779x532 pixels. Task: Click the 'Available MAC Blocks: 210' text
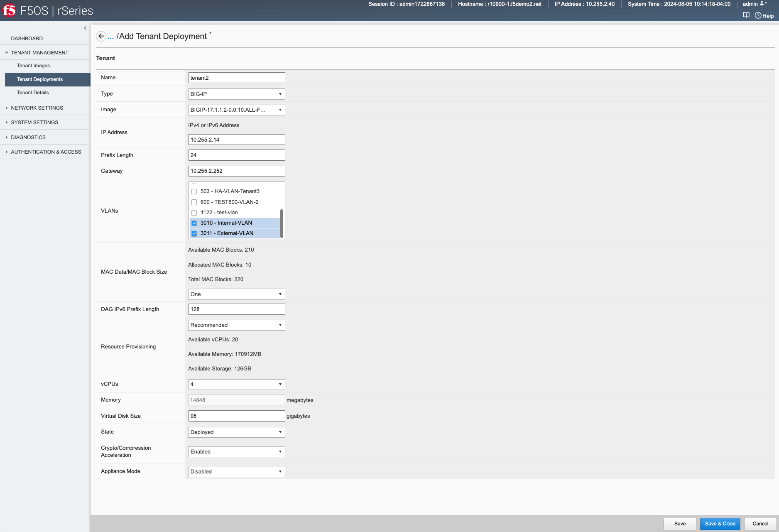coord(221,250)
